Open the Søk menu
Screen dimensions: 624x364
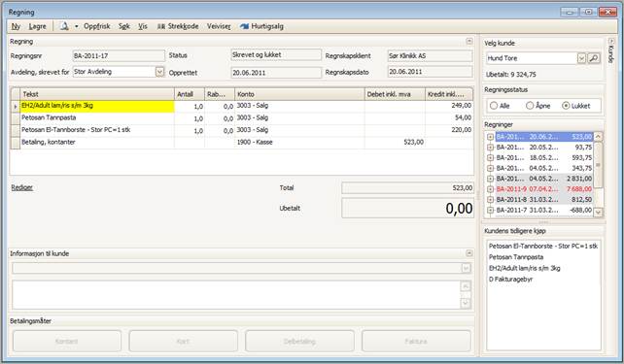(x=124, y=26)
